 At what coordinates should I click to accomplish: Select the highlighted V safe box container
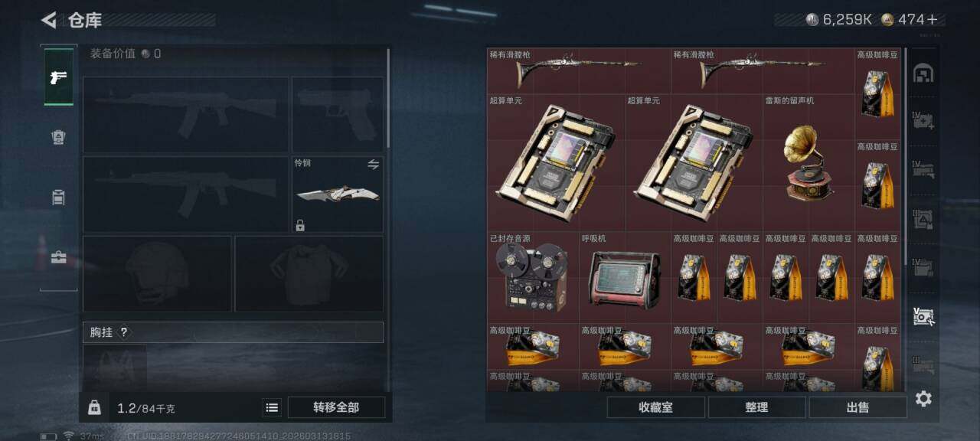coord(923,316)
